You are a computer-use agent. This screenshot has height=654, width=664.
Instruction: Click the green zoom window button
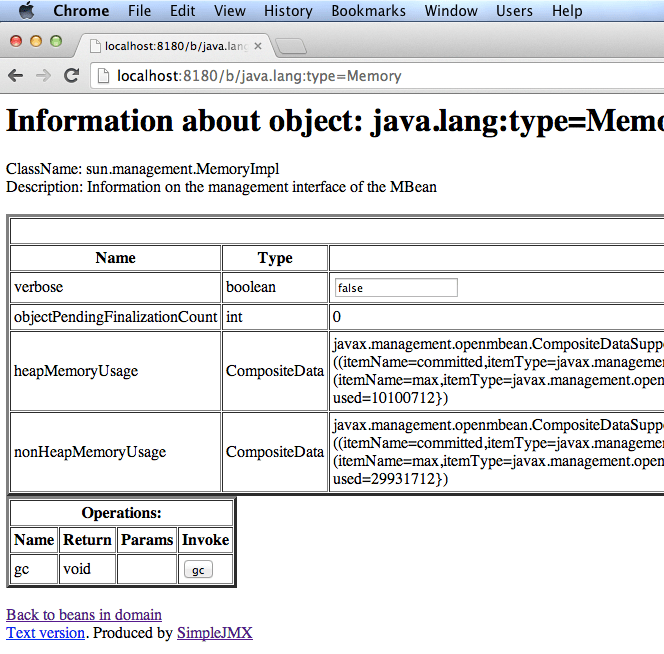point(56,41)
